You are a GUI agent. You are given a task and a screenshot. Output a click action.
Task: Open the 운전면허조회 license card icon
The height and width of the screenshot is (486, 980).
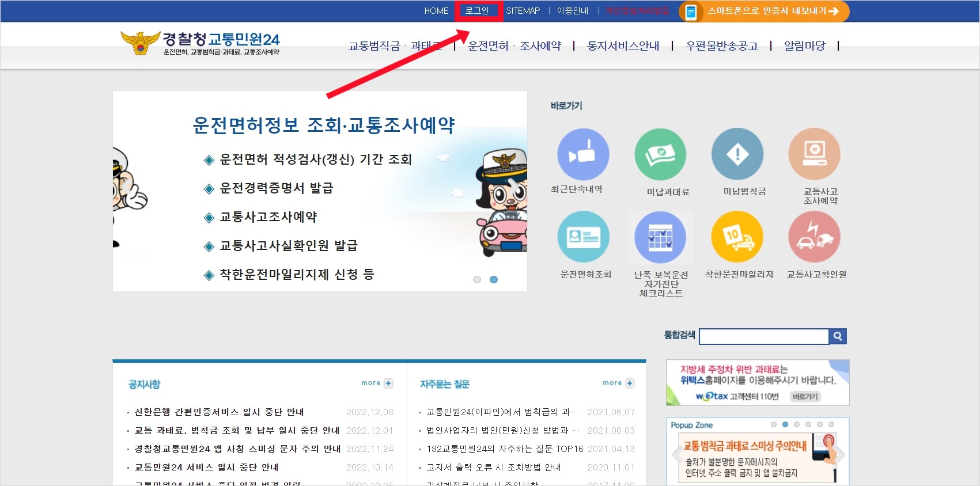(583, 237)
